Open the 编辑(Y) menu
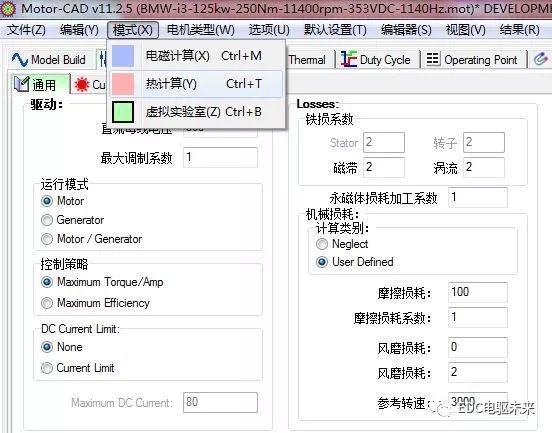Image resolution: width=552 pixels, height=433 pixels. click(x=79, y=30)
